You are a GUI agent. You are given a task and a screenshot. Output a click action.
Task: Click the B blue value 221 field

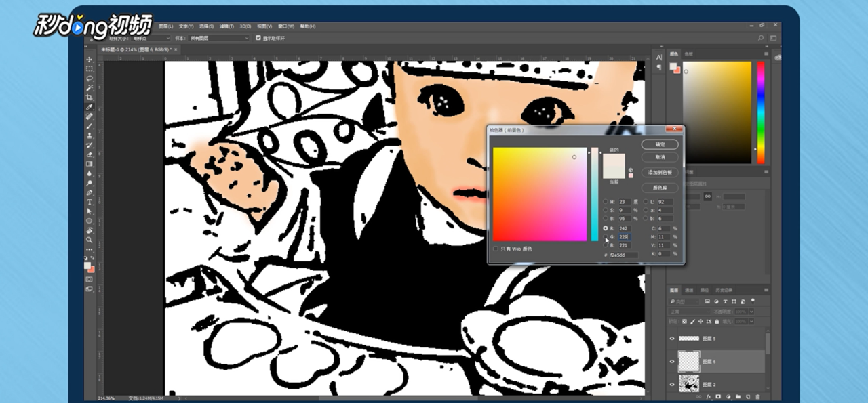624,245
